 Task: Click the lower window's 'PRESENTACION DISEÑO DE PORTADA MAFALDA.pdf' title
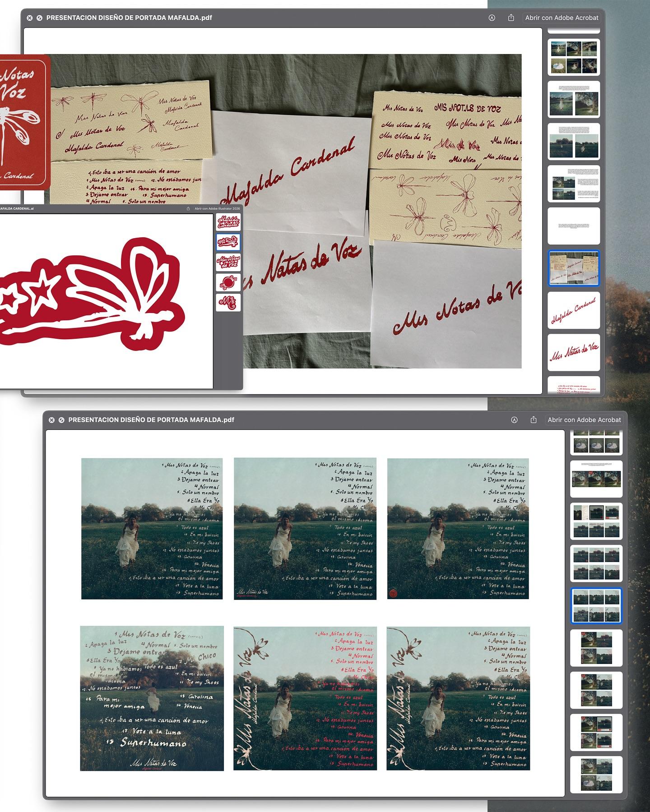[x=151, y=420]
